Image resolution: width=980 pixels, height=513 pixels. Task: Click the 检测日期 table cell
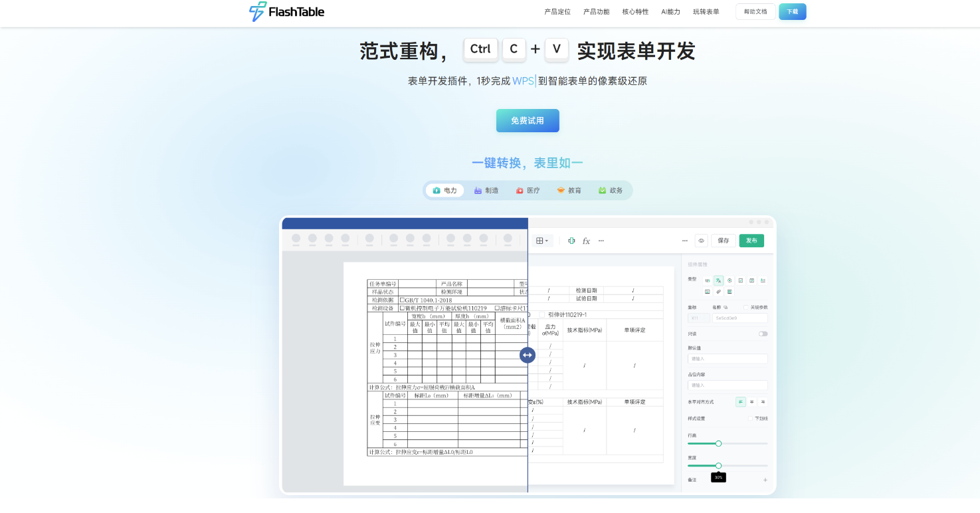coord(587,290)
